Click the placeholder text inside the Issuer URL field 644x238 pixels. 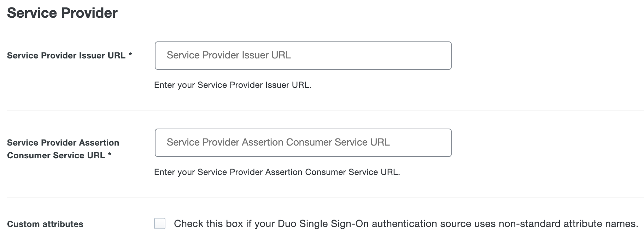coord(228,55)
